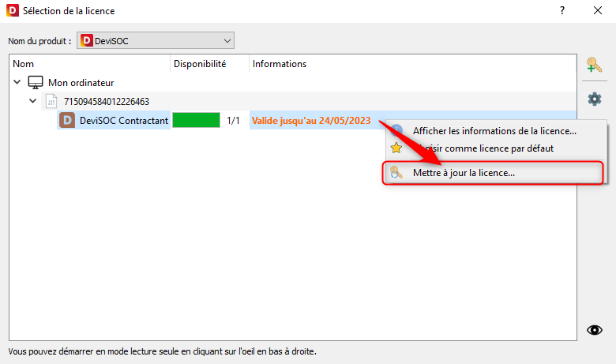Click the DeviSOC logo in product dropdown
Image resolution: width=616 pixels, height=364 pixels.
point(86,40)
